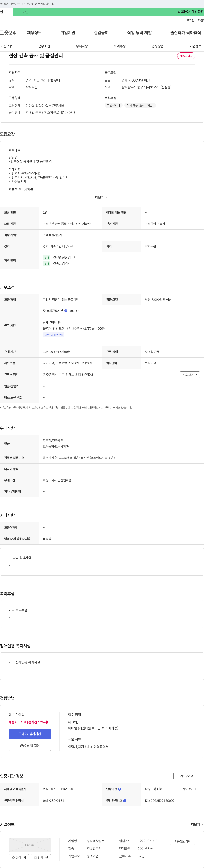Click the 건축공학 기술자 related job text
Viewport: 204px width, 868px height.
[155, 224]
